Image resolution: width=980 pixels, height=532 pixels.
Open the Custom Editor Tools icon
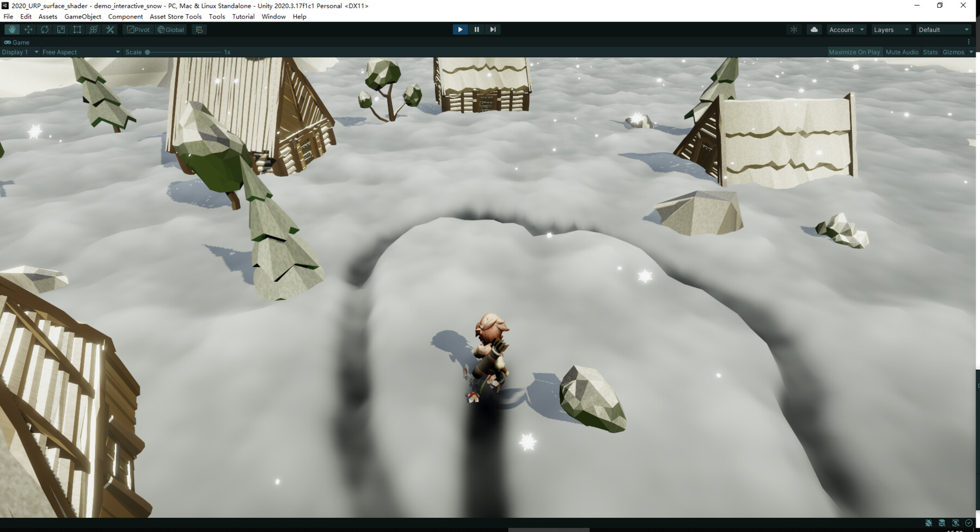point(109,29)
